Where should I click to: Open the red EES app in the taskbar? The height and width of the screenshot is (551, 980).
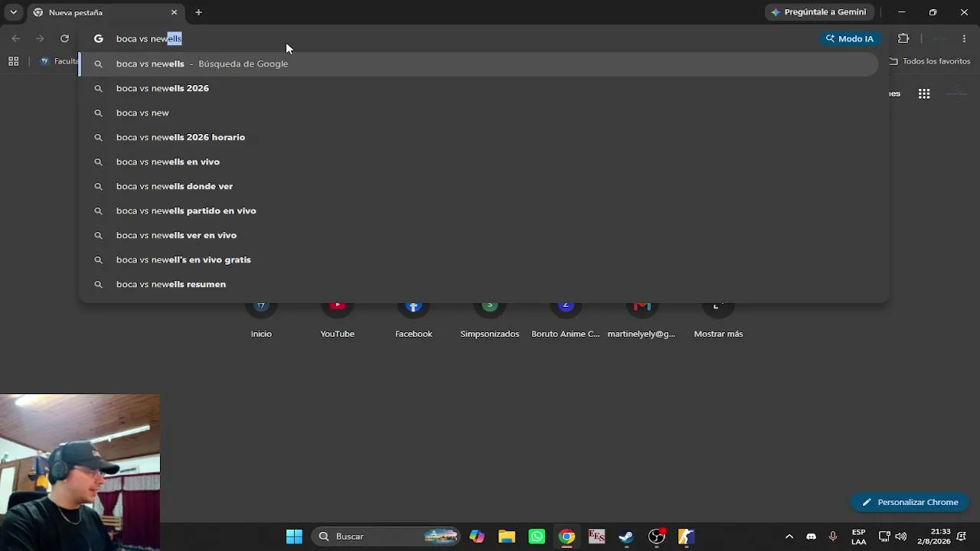pos(596,536)
